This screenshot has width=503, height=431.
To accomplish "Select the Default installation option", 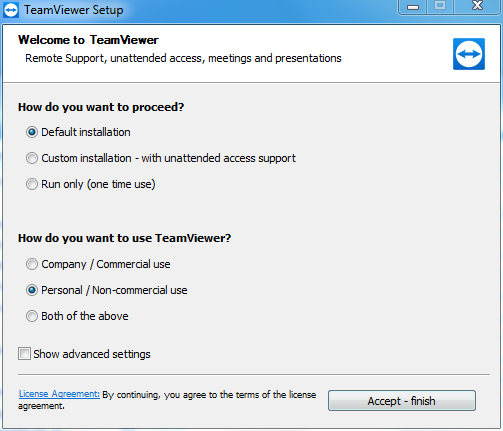I will (x=78, y=132).
